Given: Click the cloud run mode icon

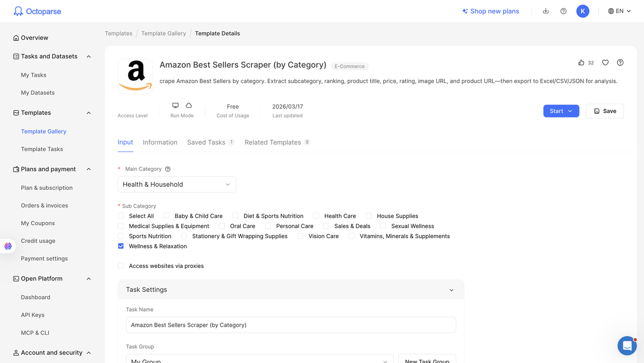Looking at the screenshot, I should click(189, 106).
